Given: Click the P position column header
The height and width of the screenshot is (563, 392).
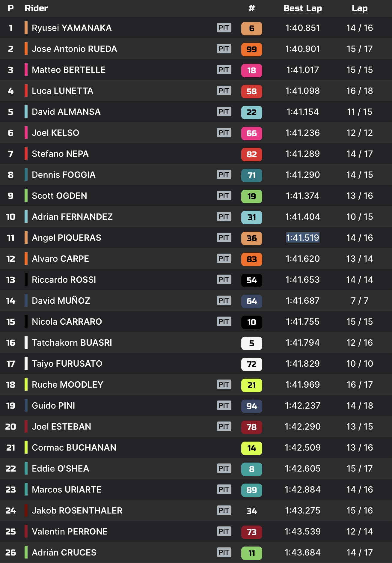Looking at the screenshot, I should point(11,8).
